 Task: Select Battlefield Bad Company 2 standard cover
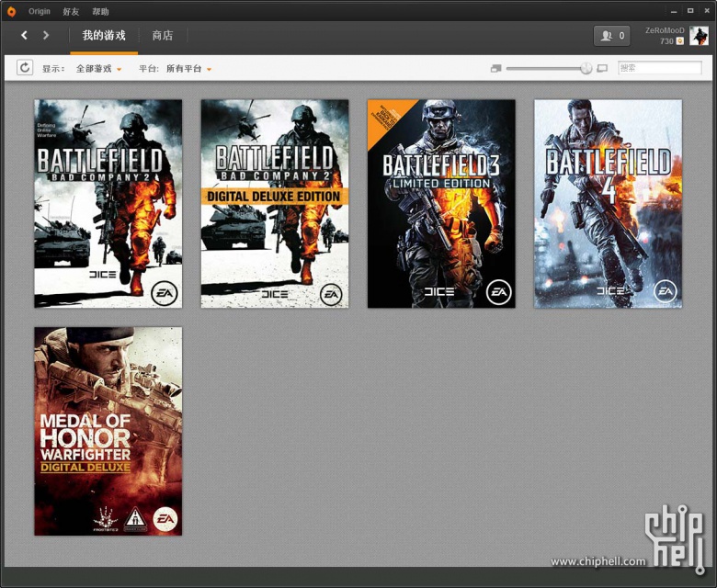point(108,204)
